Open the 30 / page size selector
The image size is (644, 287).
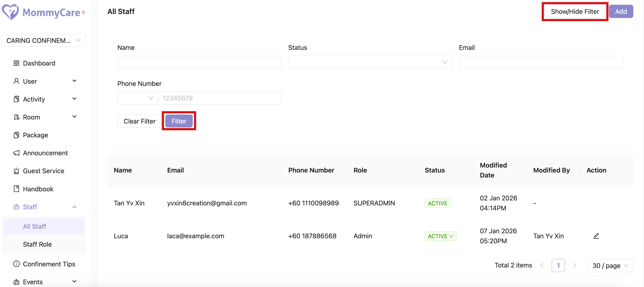pos(610,265)
